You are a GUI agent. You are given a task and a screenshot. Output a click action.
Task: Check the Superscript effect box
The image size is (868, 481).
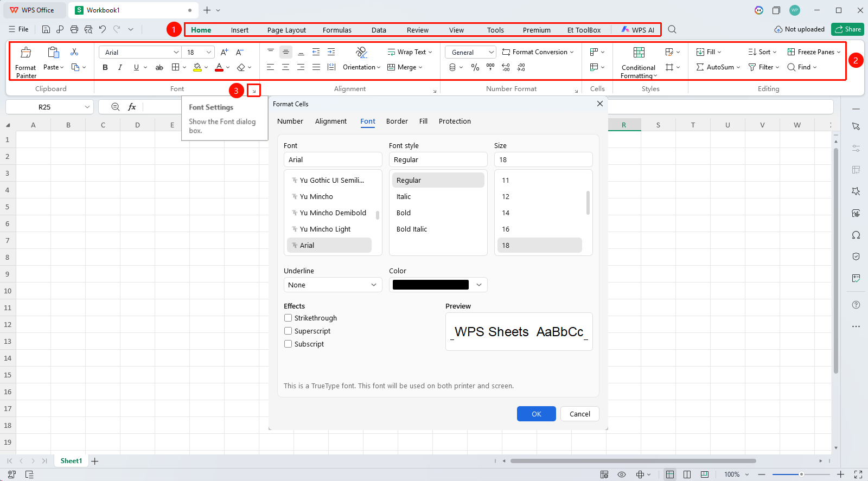pos(288,331)
